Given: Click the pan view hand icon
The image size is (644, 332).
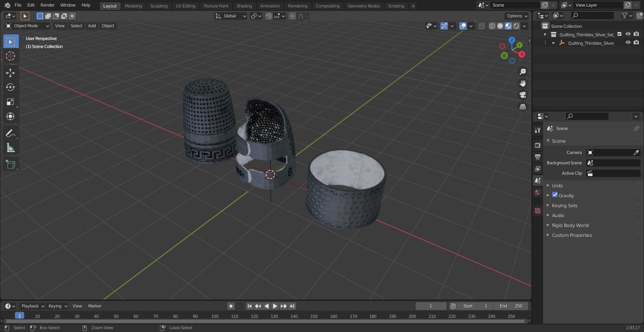Looking at the screenshot, I should tap(522, 83).
